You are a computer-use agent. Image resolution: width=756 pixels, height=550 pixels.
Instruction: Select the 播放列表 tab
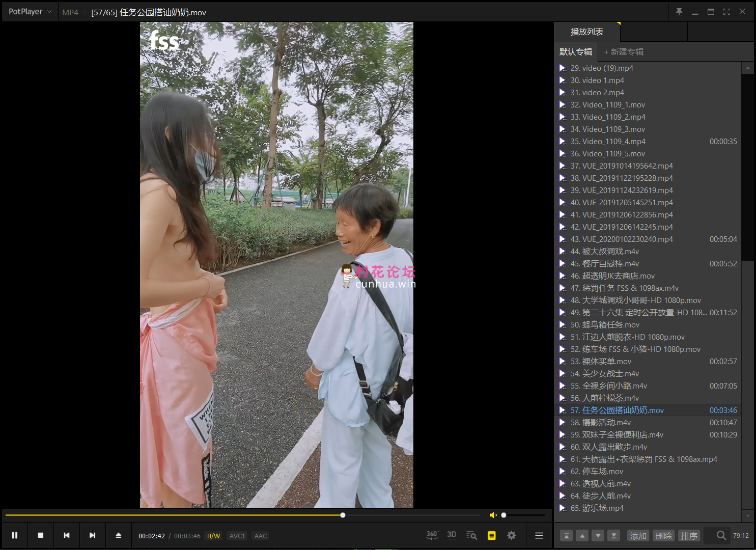tap(586, 32)
